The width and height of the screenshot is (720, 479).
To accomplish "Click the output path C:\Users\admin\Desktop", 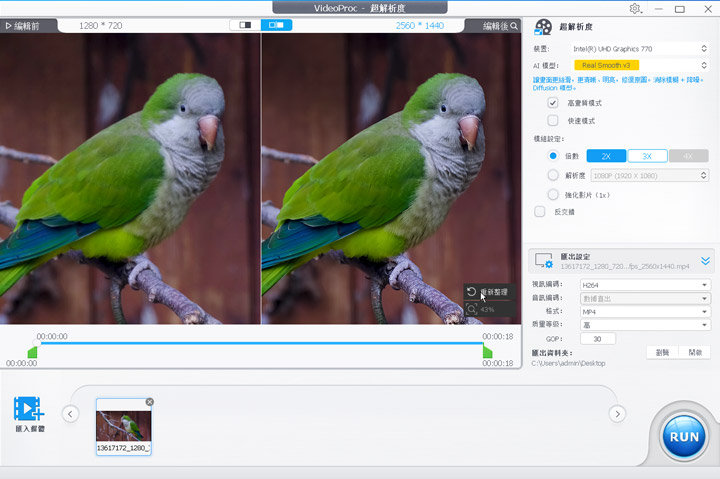I will (568, 363).
